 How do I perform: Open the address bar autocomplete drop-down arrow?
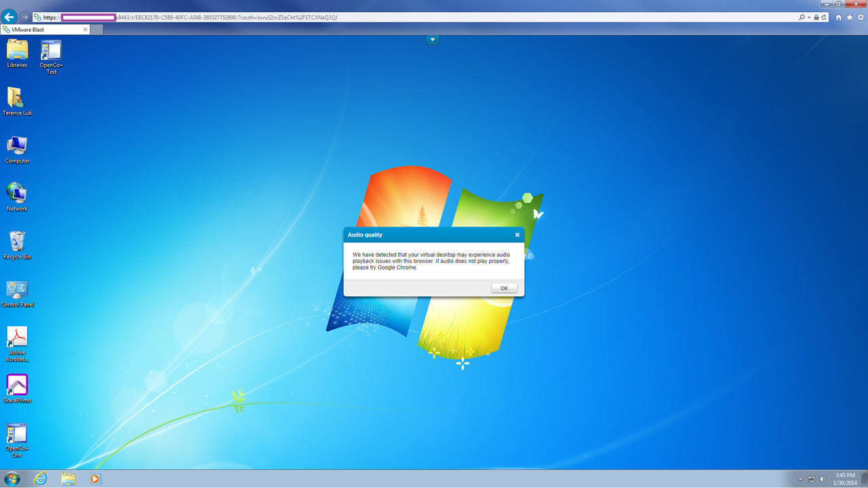click(x=809, y=17)
